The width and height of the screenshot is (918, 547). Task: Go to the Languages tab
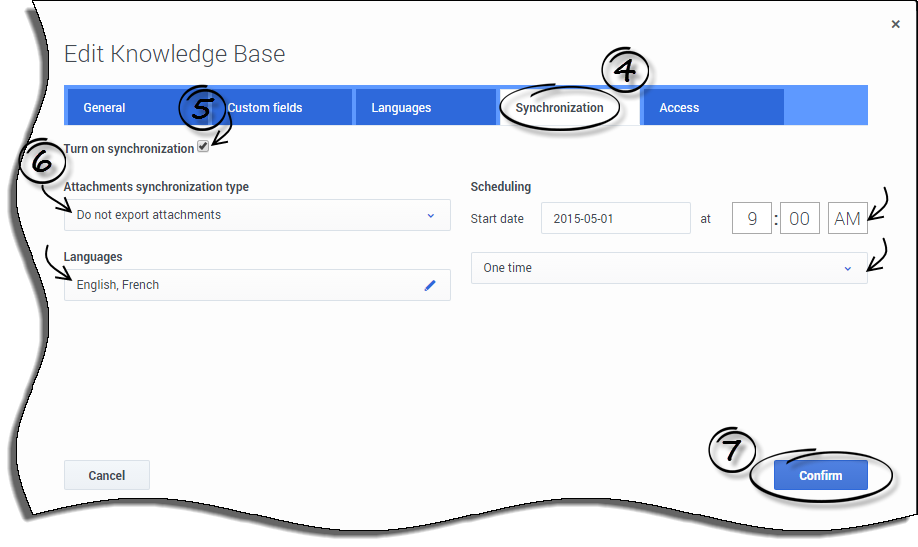401,108
